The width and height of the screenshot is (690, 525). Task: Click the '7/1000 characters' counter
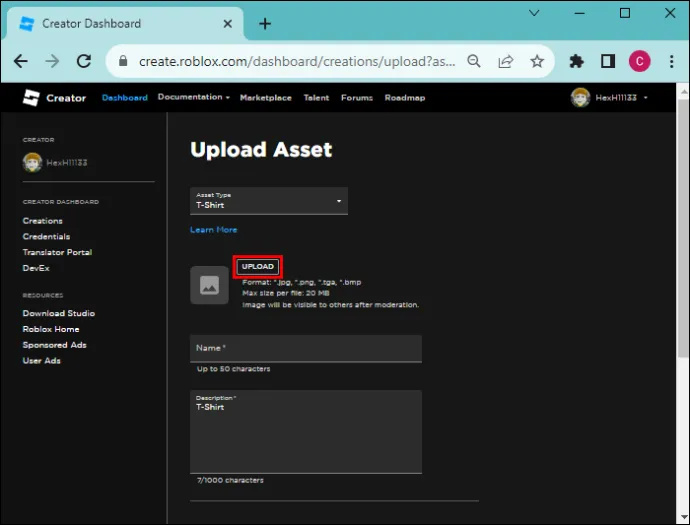click(230, 480)
